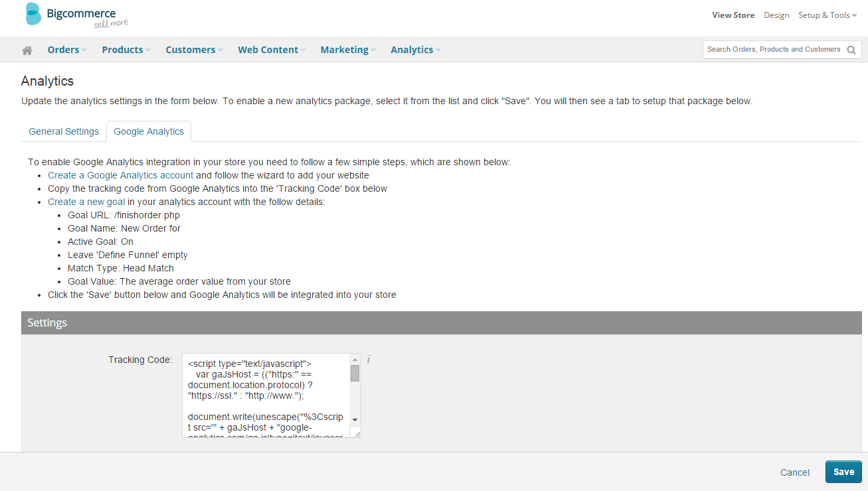
Task: Click the 'Analytics' page heading
Action: coord(47,81)
